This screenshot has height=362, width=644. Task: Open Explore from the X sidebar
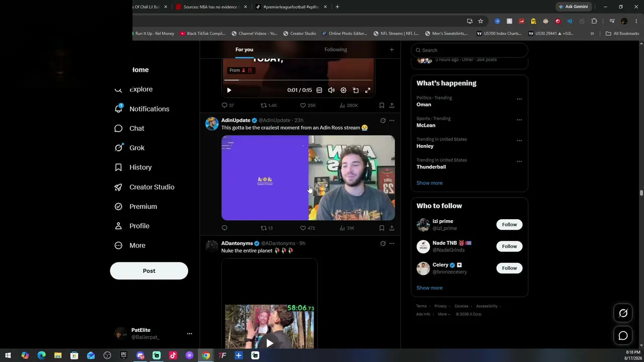click(x=134, y=89)
